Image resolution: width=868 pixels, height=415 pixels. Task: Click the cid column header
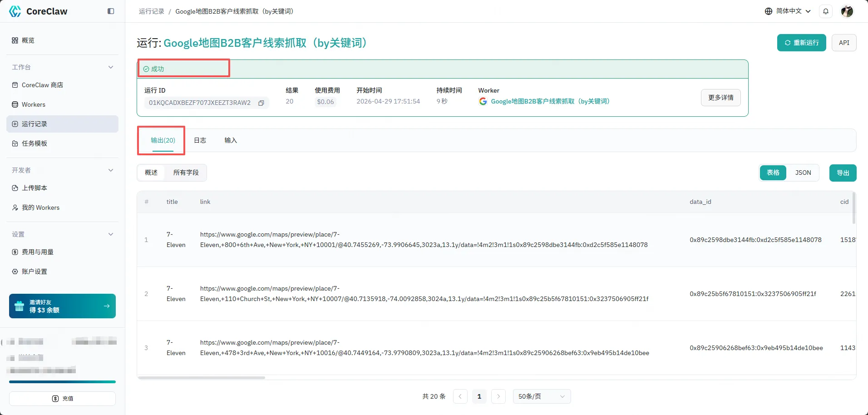pyautogui.click(x=844, y=202)
